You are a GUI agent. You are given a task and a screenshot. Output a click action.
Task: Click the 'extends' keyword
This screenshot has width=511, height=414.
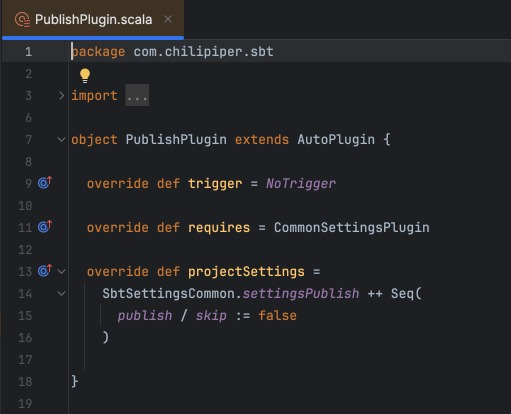262,139
